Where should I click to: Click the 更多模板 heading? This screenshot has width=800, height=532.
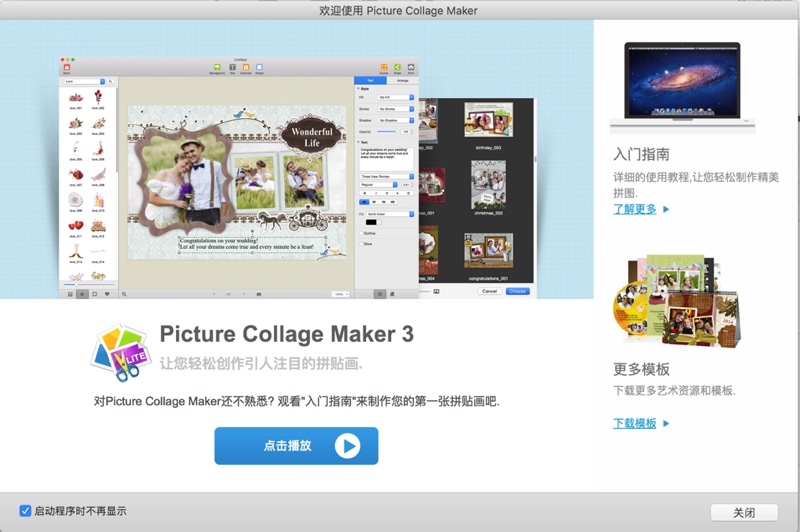[641, 369]
